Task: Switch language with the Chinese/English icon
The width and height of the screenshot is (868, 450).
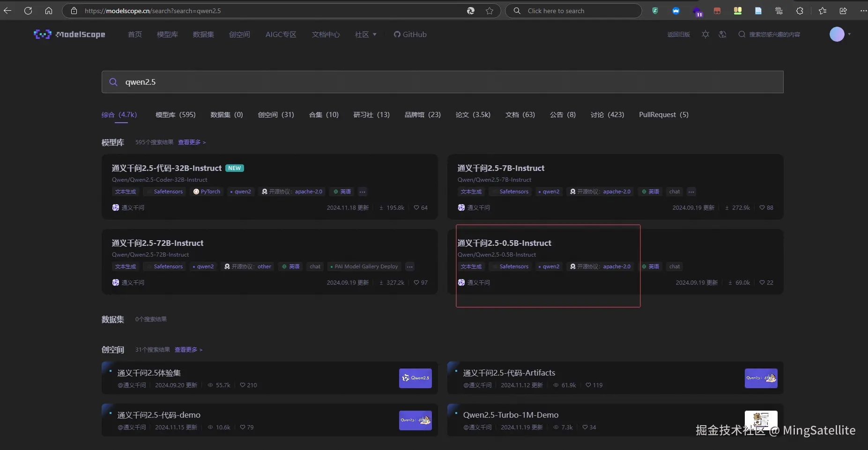Action: coord(722,34)
